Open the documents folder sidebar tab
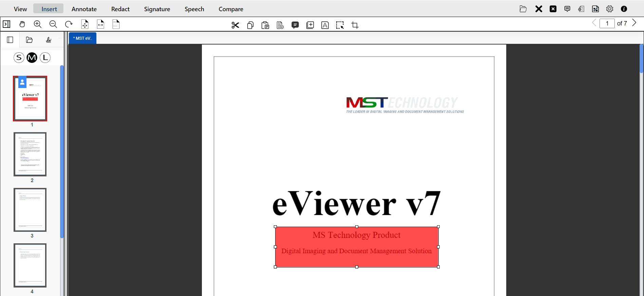 29,40
